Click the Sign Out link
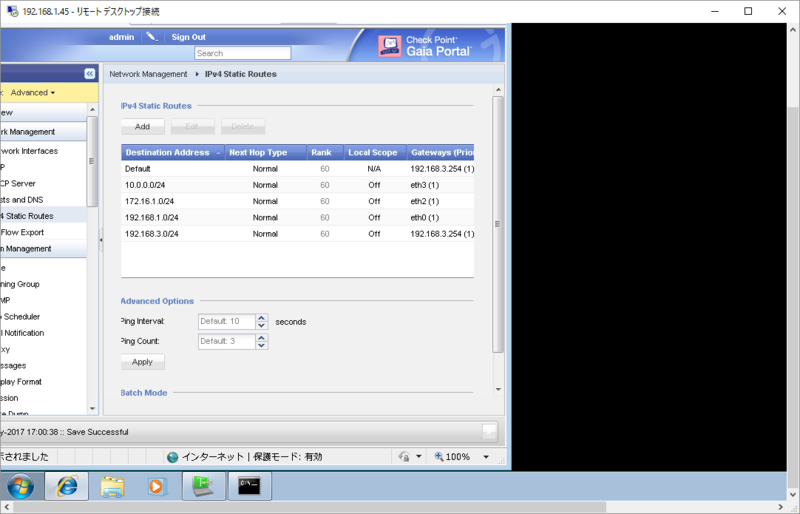The image size is (800, 514). click(x=188, y=37)
